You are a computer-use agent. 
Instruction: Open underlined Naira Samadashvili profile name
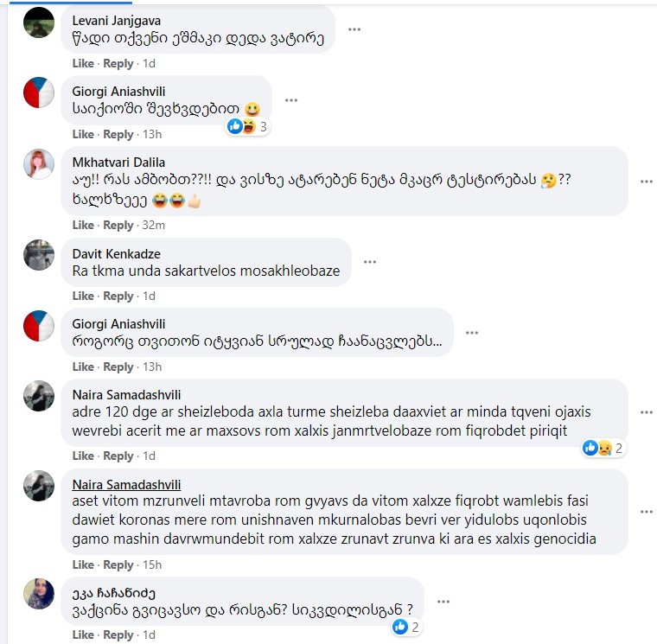126,484
